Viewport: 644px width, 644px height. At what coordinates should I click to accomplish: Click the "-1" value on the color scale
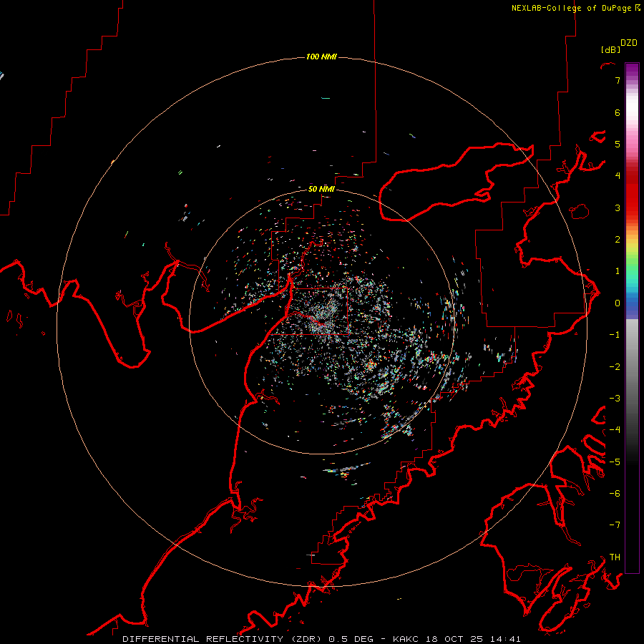[615, 335]
